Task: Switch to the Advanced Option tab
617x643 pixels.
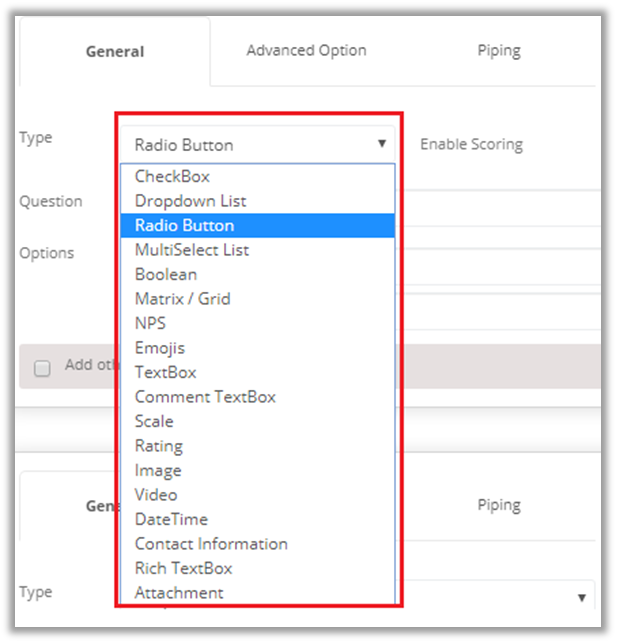Action: (306, 50)
